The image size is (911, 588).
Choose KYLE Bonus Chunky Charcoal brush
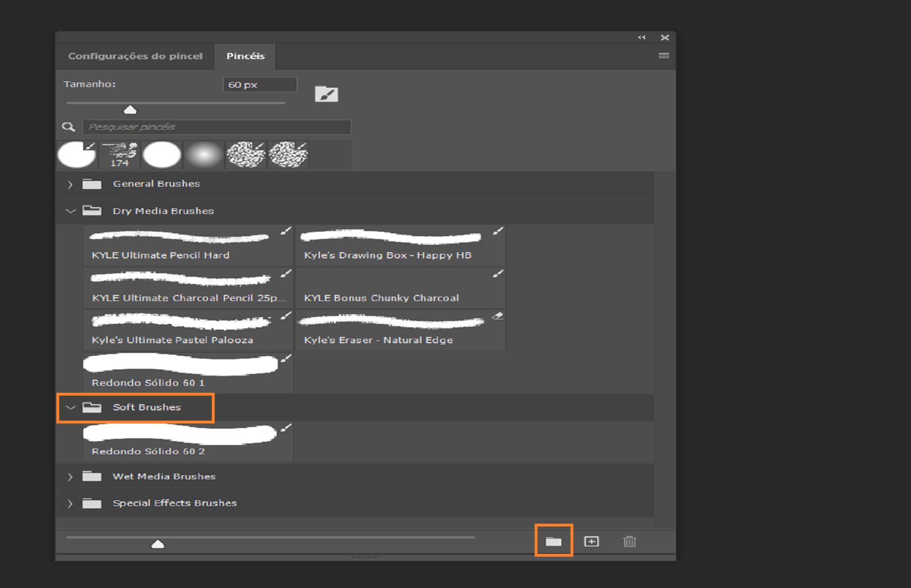[x=400, y=288]
